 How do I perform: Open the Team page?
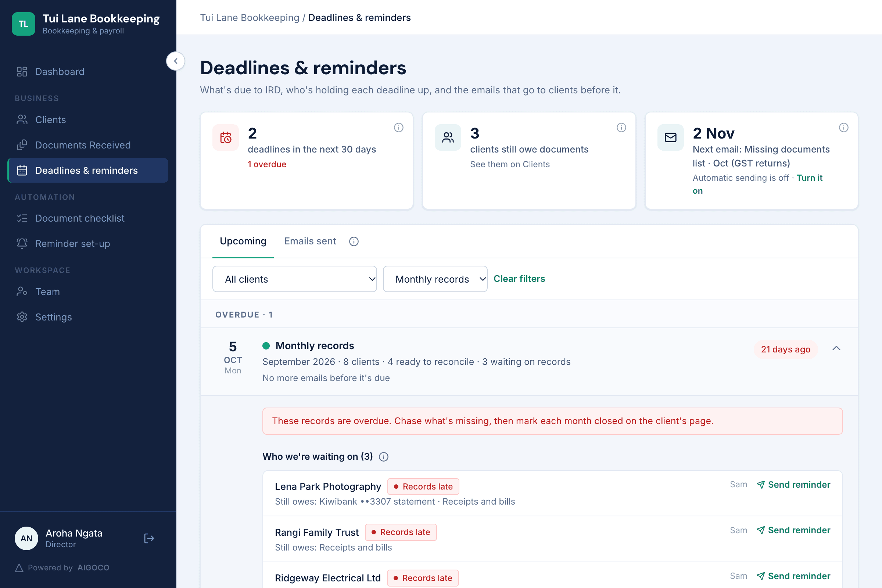click(x=88, y=292)
